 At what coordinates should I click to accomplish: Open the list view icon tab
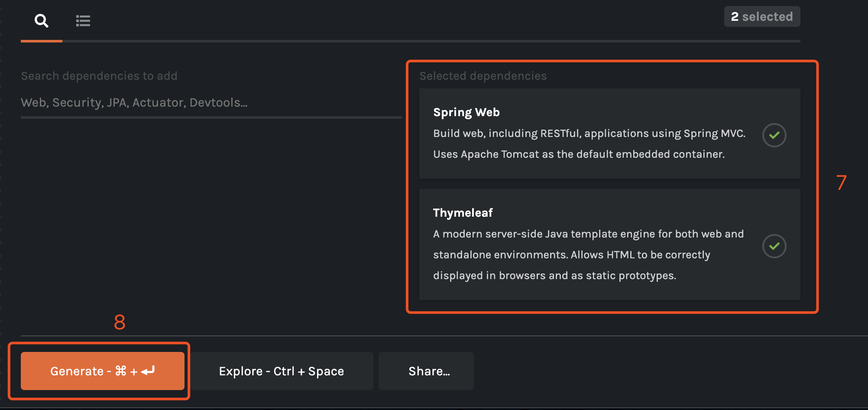click(x=83, y=20)
